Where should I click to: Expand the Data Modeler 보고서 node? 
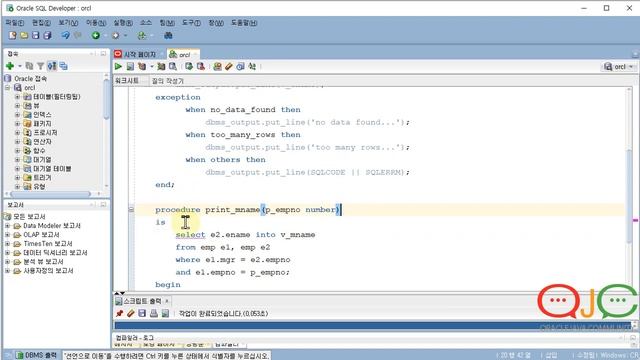pos(7,226)
